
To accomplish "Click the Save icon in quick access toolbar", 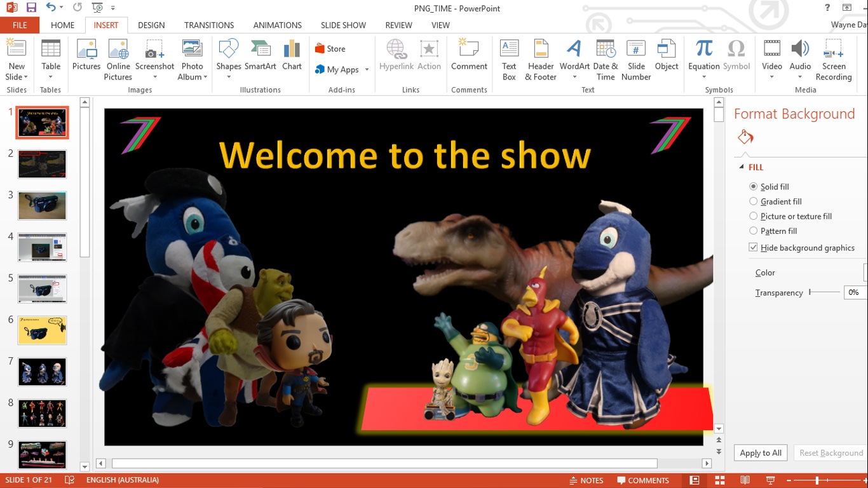I will [31, 8].
